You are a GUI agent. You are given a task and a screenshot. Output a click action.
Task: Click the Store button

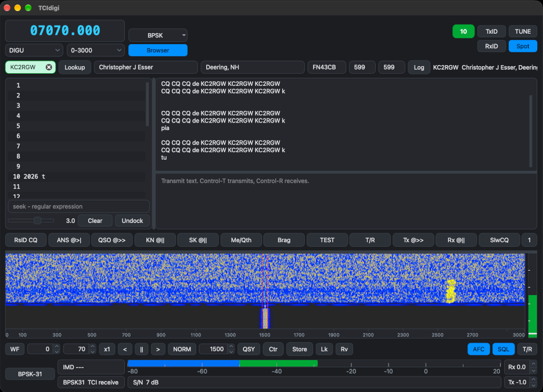tap(300, 349)
